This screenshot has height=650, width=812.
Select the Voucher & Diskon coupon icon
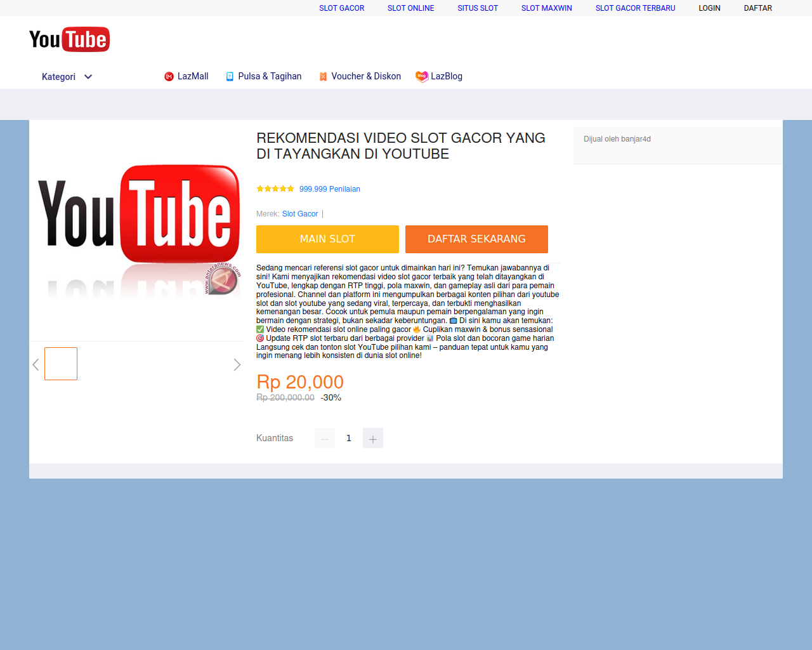(x=323, y=76)
